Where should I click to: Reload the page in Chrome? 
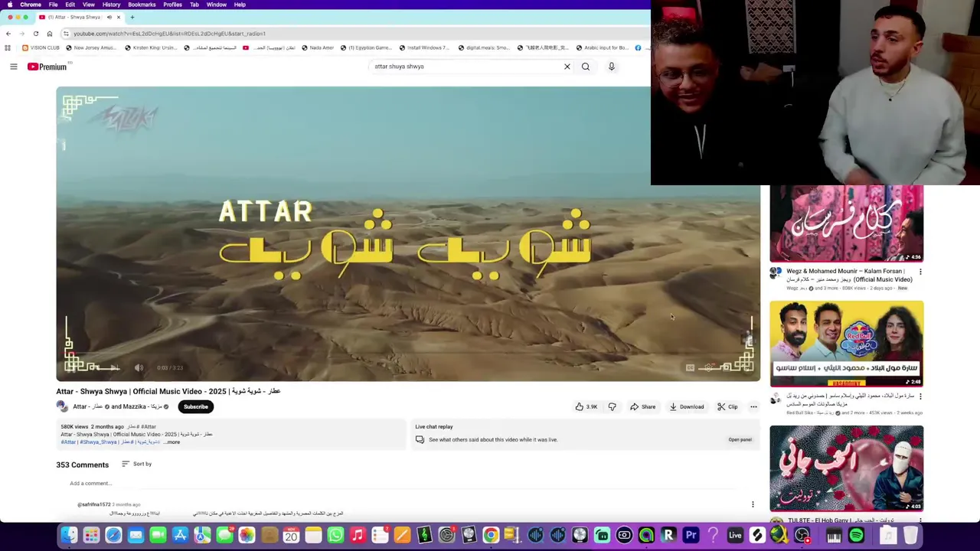(x=36, y=34)
